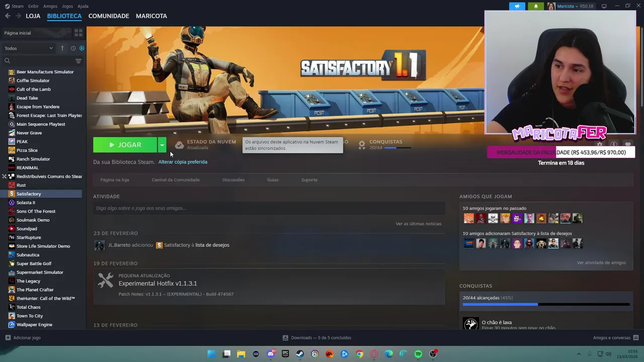
Task: Open Steam announcements megaphone icon
Action: pos(517,6)
